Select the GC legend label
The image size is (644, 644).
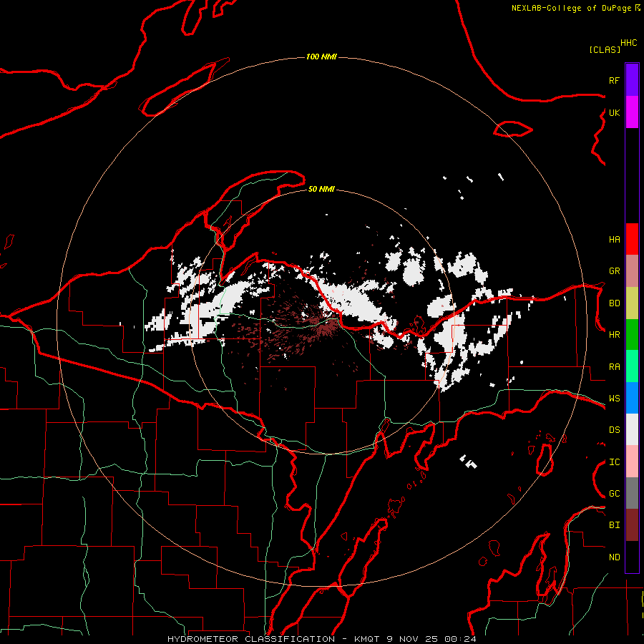coord(614,494)
